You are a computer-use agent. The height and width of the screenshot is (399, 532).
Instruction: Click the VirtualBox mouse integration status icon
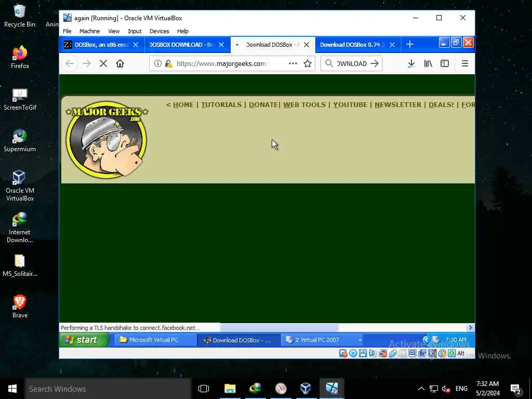tap(442, 353)
